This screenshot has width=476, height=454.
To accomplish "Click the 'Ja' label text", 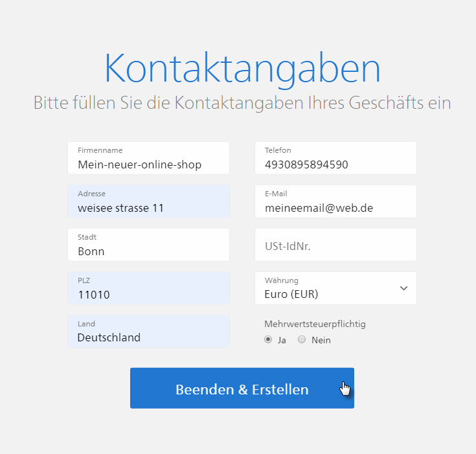I will tap(282, 340).
